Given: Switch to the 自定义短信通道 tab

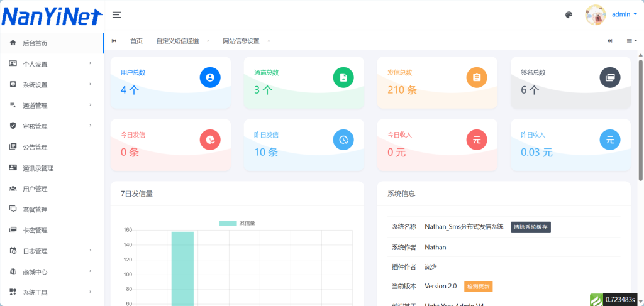Looking at the screenshot, I should 177,41.
